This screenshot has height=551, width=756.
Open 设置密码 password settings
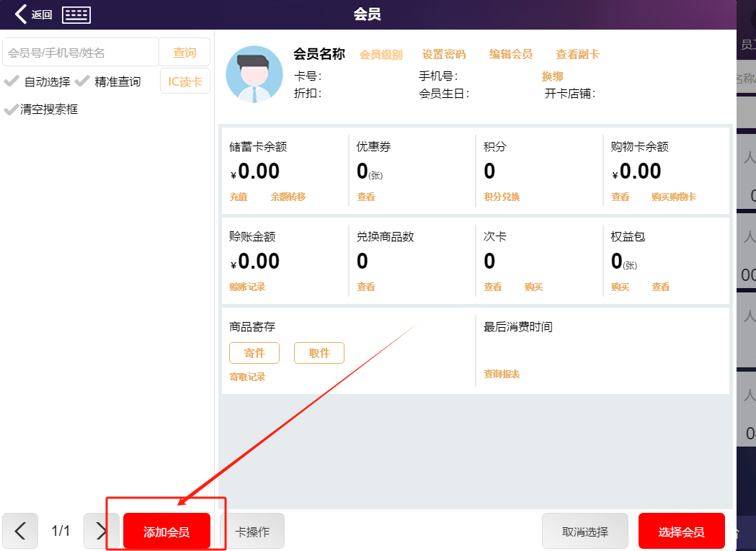[x=444, y=55]
